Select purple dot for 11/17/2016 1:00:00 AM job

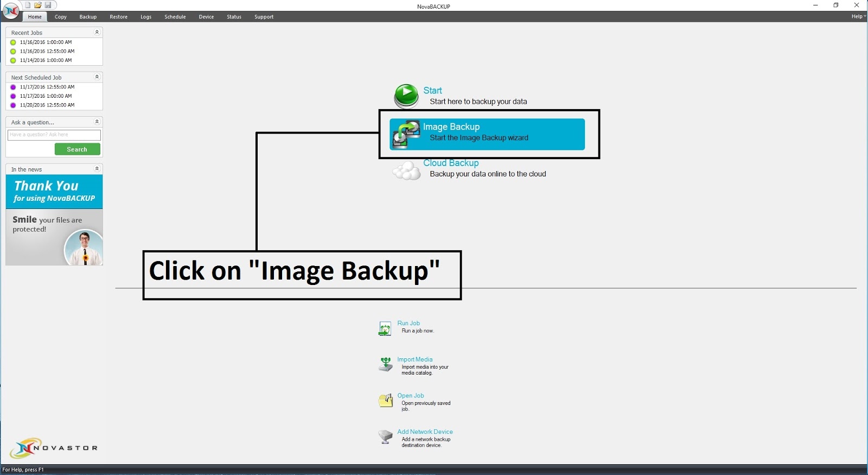coord(13,96)
